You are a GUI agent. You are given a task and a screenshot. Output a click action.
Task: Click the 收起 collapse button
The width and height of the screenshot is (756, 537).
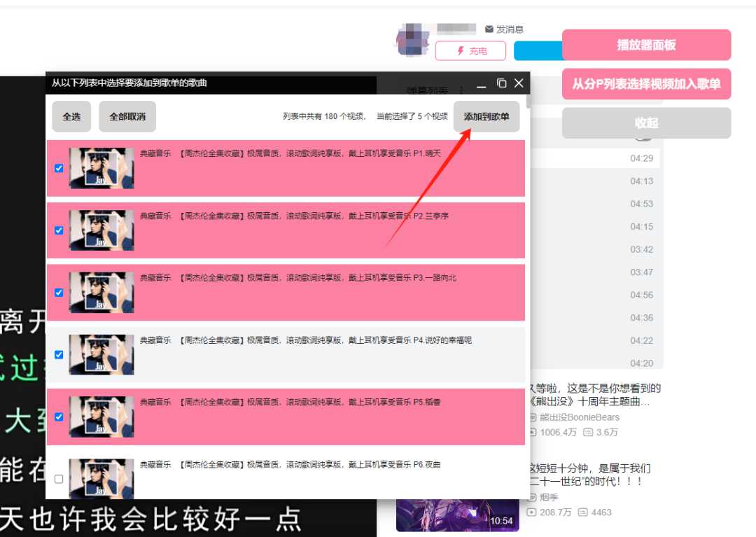point(647,123)
